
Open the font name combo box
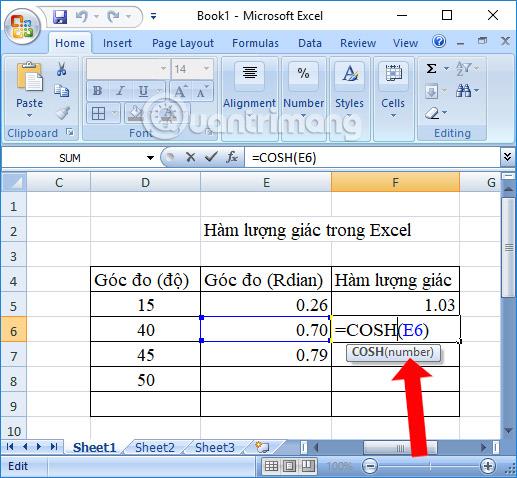pyautogui.click(x=128, y=69)
